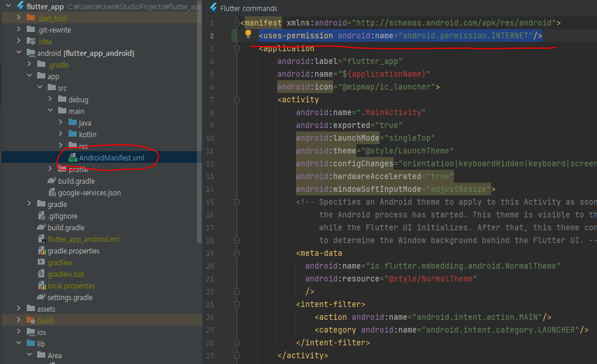Fold the intent-filter tag at line 23
Screen dimensions: 597x364
click(x=237, y=305)
